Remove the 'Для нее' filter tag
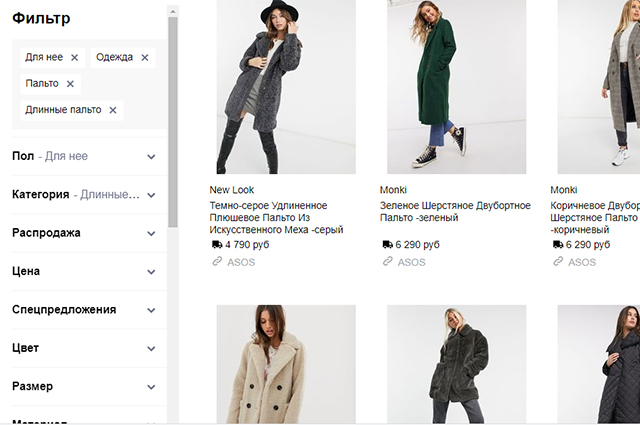This screenshot has width=640, height=425. click(75, 58)
